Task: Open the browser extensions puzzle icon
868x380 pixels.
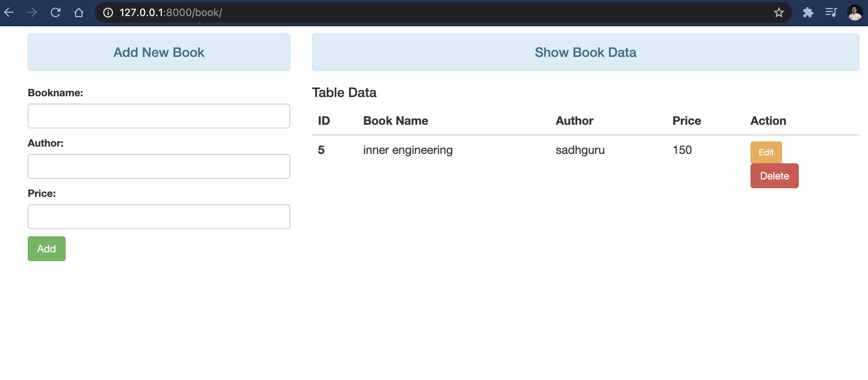Action: point(808,13)
